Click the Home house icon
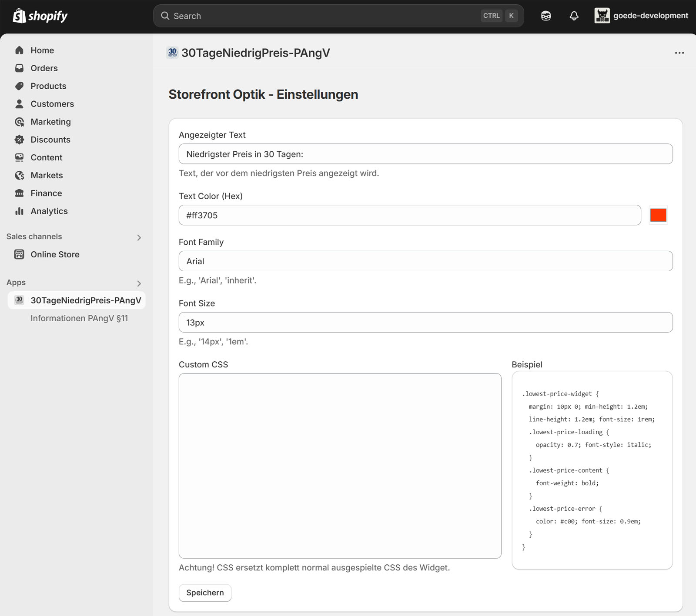Viewport: 696px width, 616px height. tap(20, 50)
